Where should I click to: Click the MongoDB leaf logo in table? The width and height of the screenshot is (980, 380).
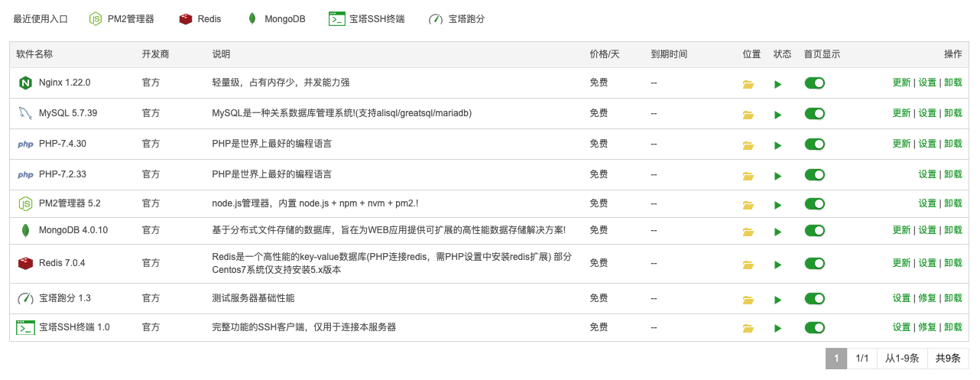pyautogui.click(x=25, y=230)
